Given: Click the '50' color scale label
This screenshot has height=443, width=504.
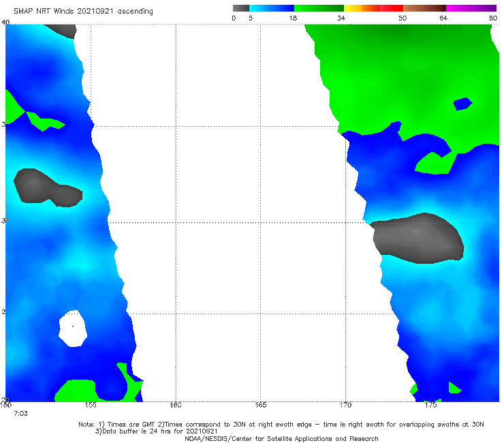Looking at the screenshot, I should tap(403, 18).
